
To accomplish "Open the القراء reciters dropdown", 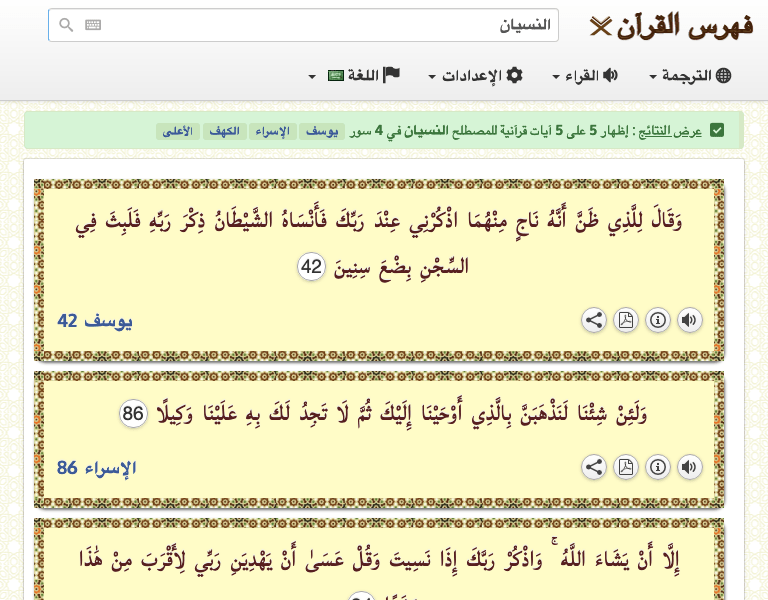I will (x=585, y=76).
